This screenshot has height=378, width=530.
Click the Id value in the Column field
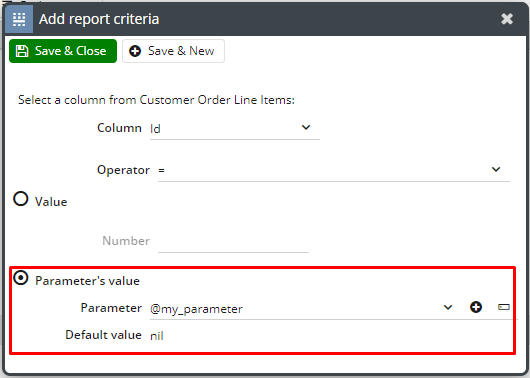(155, 129)
